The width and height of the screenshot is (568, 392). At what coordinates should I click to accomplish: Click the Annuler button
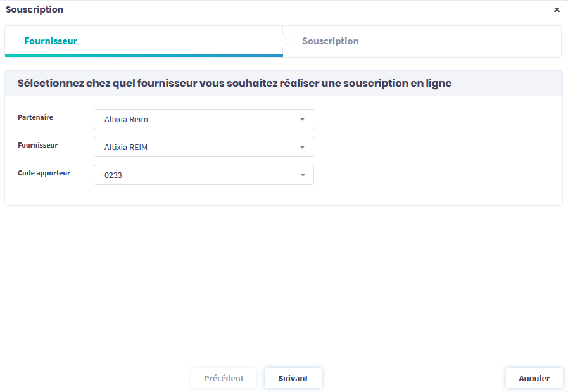click(534, 378)
